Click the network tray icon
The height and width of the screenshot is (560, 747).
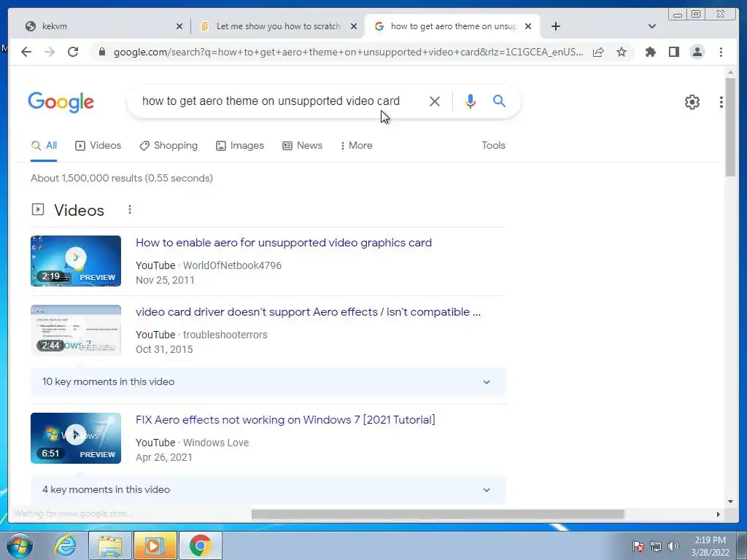point(656,546)
